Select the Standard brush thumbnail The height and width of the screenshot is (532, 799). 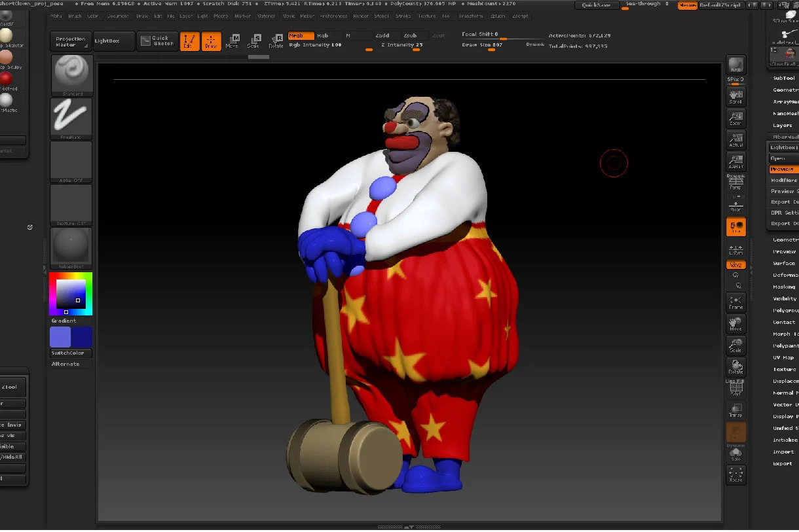pyautogui.click(x=72, y=75)
